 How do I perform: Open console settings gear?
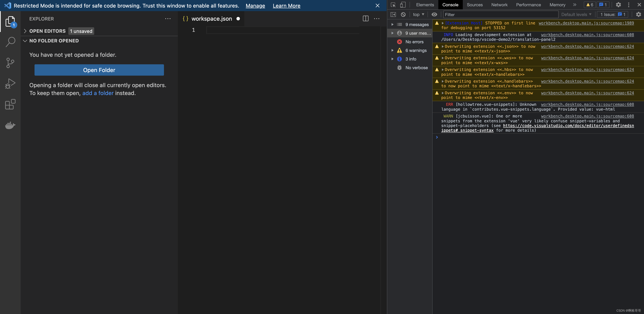pyautogui.click(x=638, y=15)
